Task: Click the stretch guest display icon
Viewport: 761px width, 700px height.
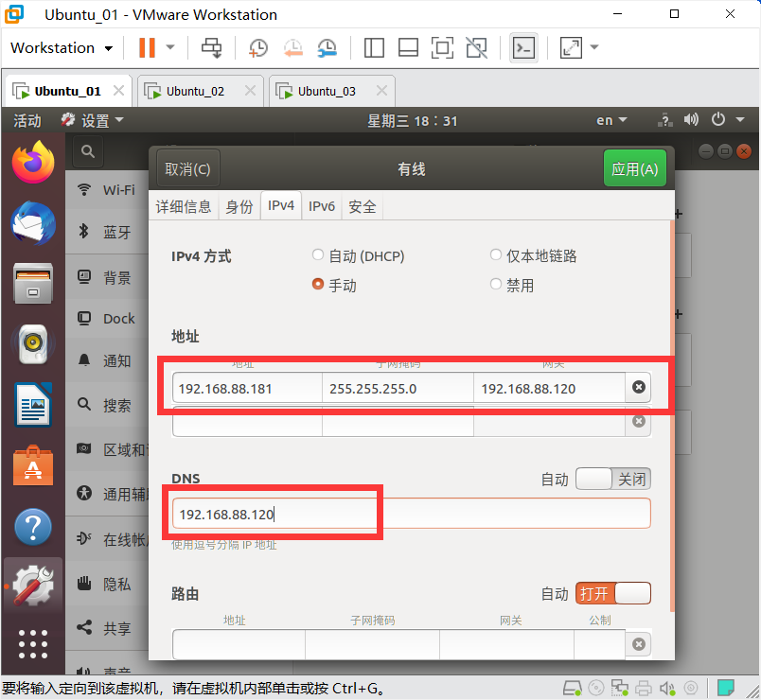Action: click(571, 47)
